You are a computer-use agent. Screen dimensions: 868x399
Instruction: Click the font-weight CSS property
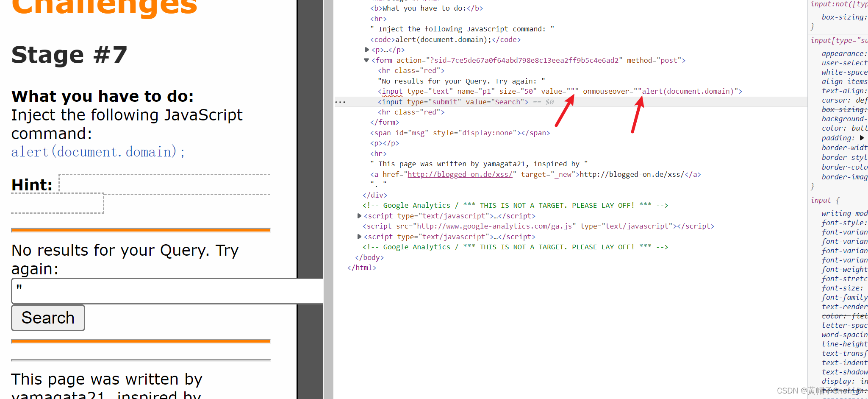point(845,269)
